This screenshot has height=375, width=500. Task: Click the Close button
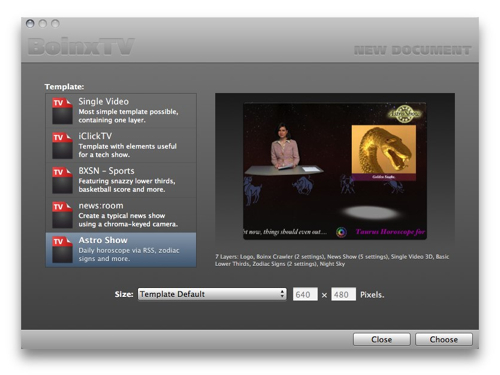coord(382,339)
